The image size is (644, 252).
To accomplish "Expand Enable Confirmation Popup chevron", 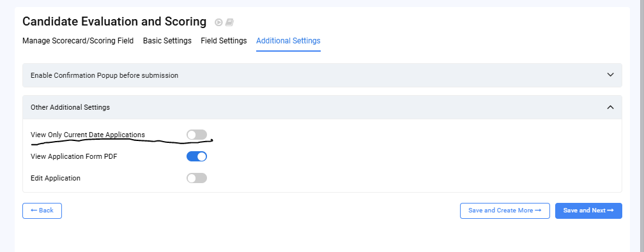I will (x=610, y=75).
